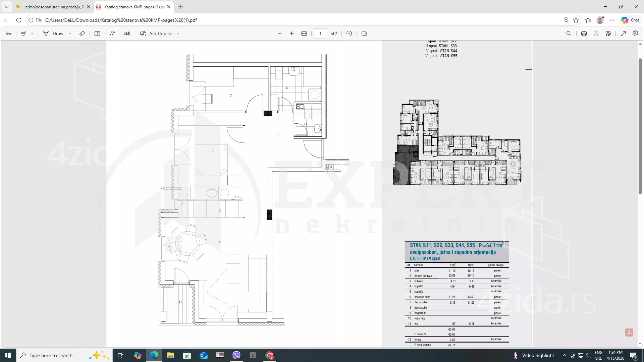
Task: Expand the Highlight color options arrow
Action: coord(32,34)
